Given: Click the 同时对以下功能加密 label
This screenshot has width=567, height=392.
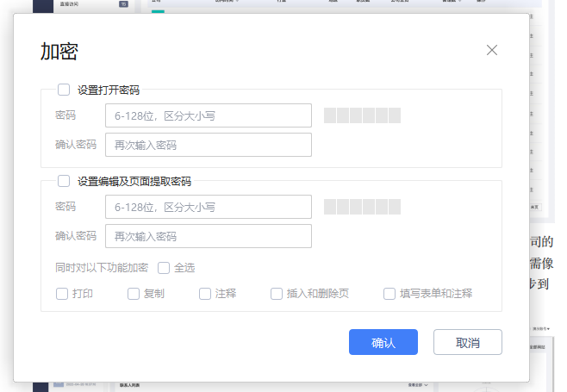Looking at the screenshot, I should pos(102,268).
